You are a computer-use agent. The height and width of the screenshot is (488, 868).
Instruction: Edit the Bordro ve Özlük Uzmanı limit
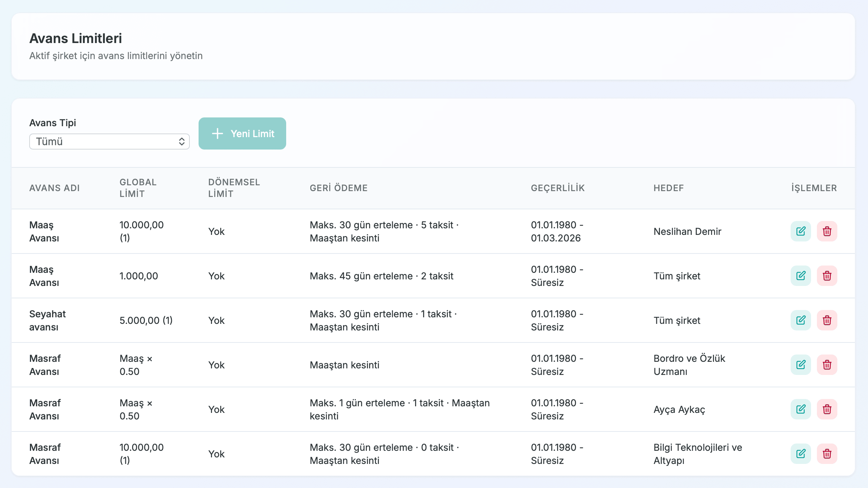pyautogui.click(x=800, y=365)
